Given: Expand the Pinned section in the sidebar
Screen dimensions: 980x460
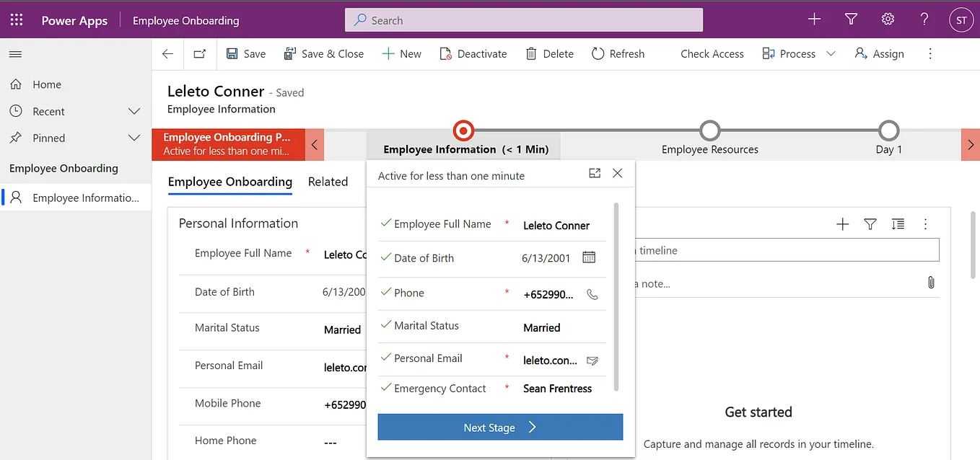Looking at the screenshot, I should [134, 138].
